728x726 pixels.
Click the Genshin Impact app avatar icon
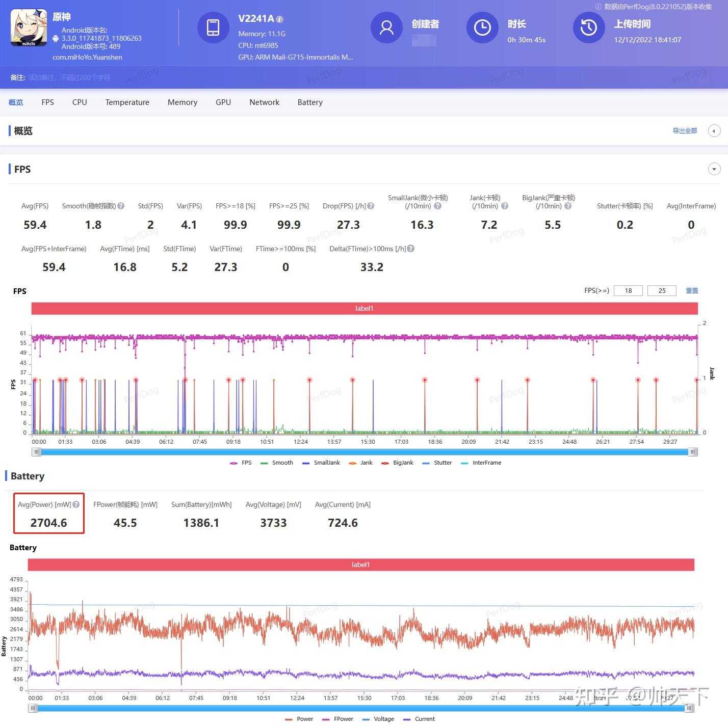point(29,28)
